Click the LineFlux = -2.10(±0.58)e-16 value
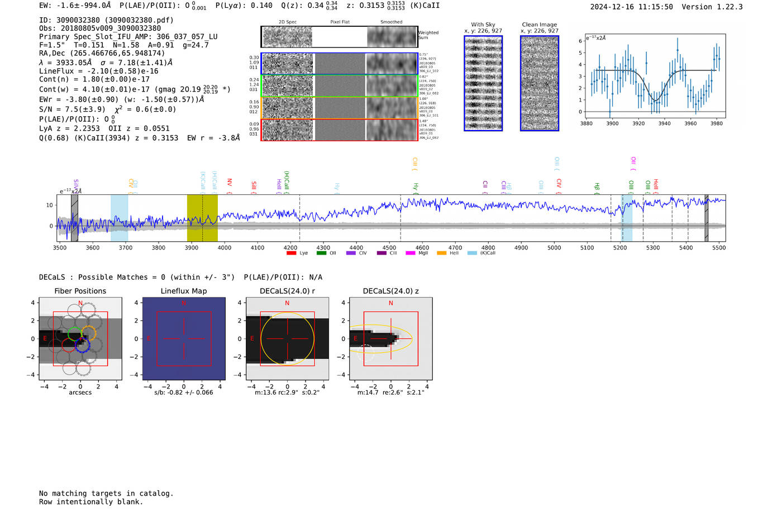Image resolution: width=782 pixels, height=532 pixels. pyautogui.click(x=99, y=71)
